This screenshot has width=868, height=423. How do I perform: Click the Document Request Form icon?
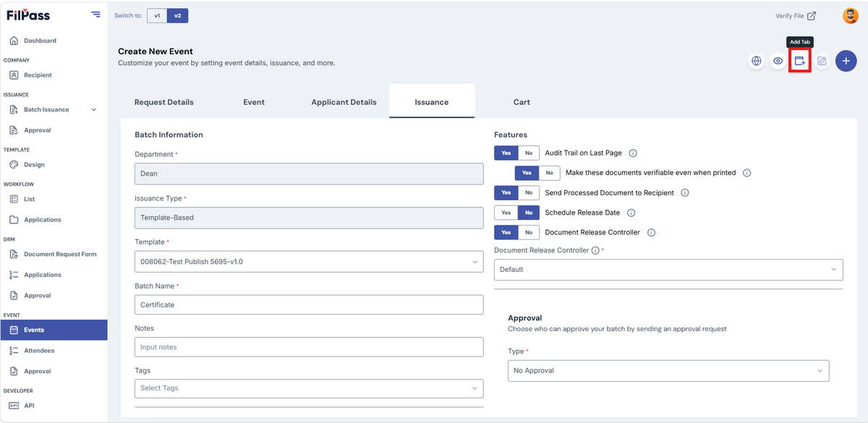[14, 255]
